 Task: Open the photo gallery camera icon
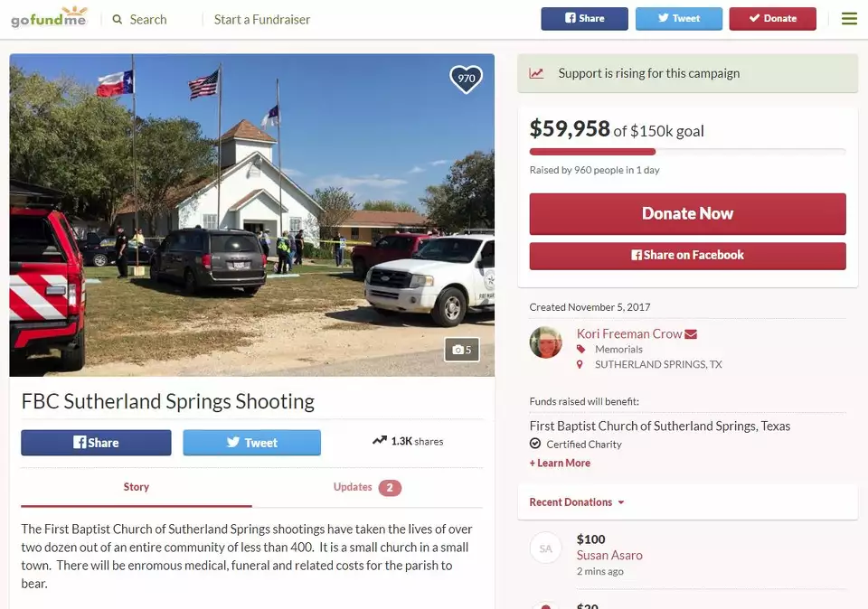point(461,350)
